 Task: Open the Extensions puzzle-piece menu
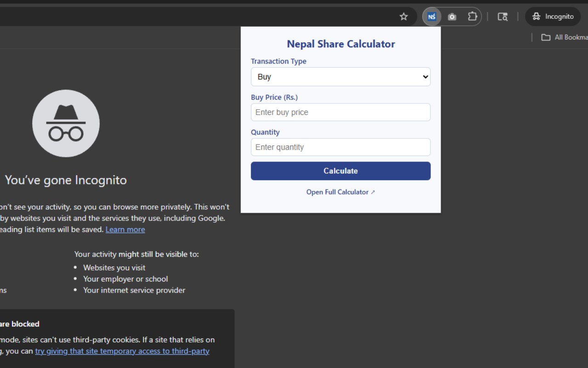coord(472,17)
